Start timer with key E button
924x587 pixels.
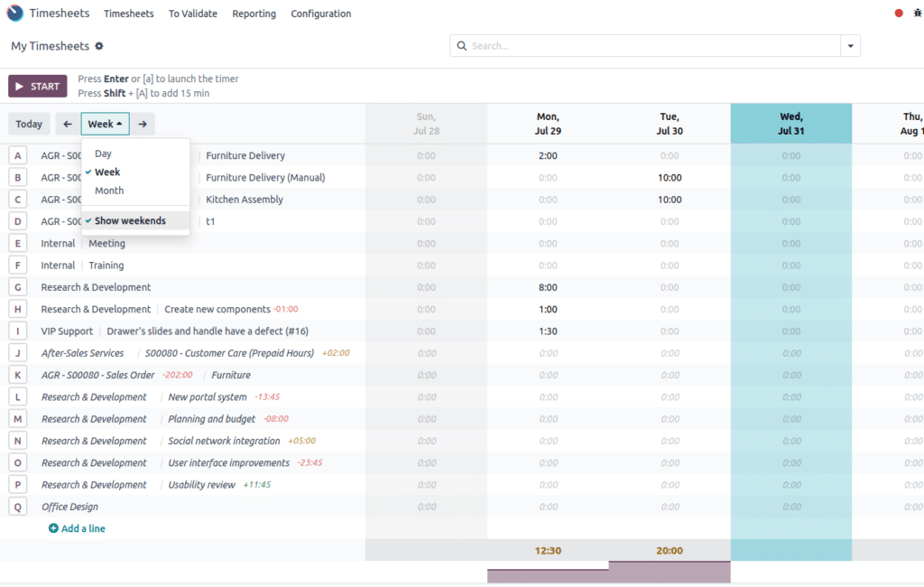[x=18, y=243]
